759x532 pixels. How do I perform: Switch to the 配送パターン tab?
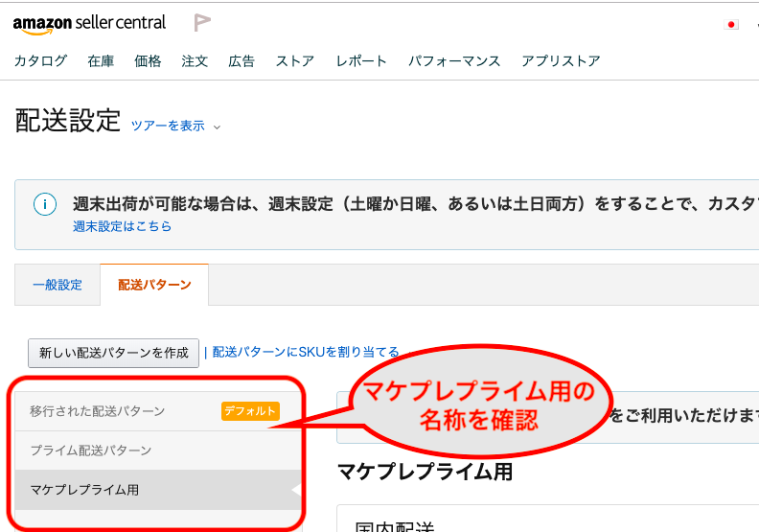(154, 285)
